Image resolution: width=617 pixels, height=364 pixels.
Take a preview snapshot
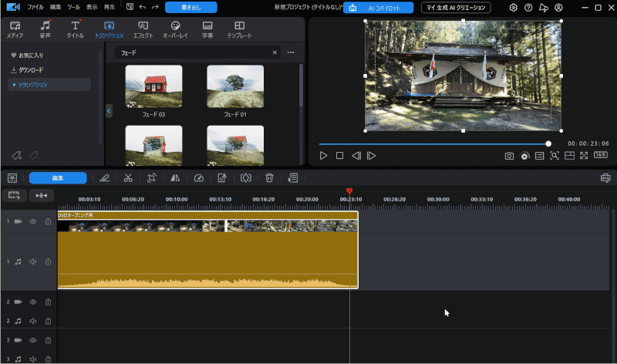point(509,156)
